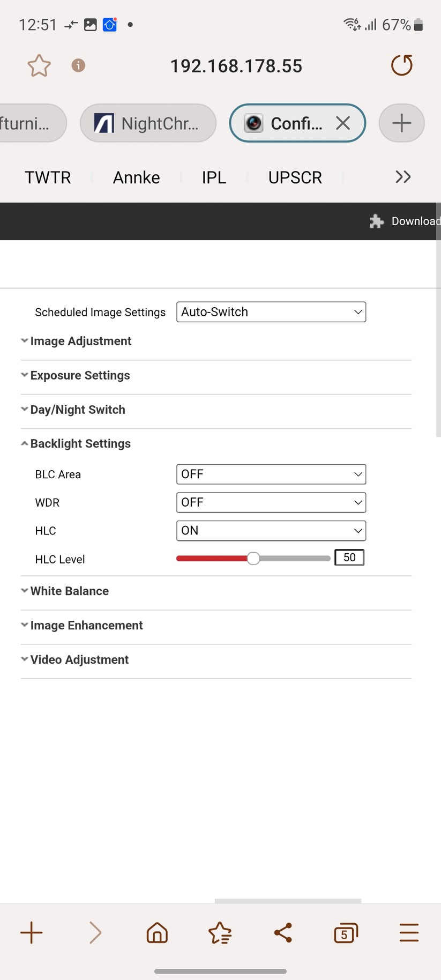Navigate forward using the arrow icon
441x980 pixels.
pos(94,932)
